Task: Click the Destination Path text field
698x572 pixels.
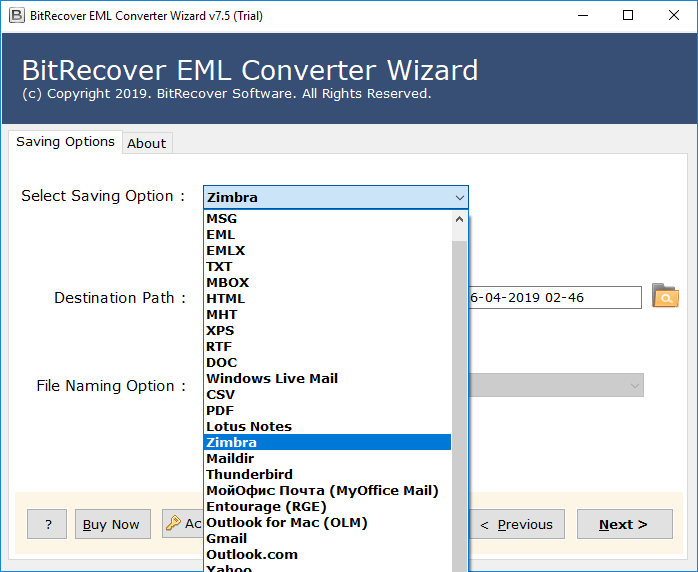Action: 555,297
